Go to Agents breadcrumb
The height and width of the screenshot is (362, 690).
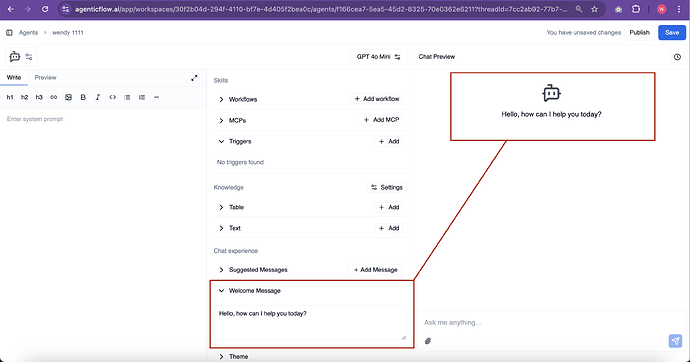pos(28,33)
